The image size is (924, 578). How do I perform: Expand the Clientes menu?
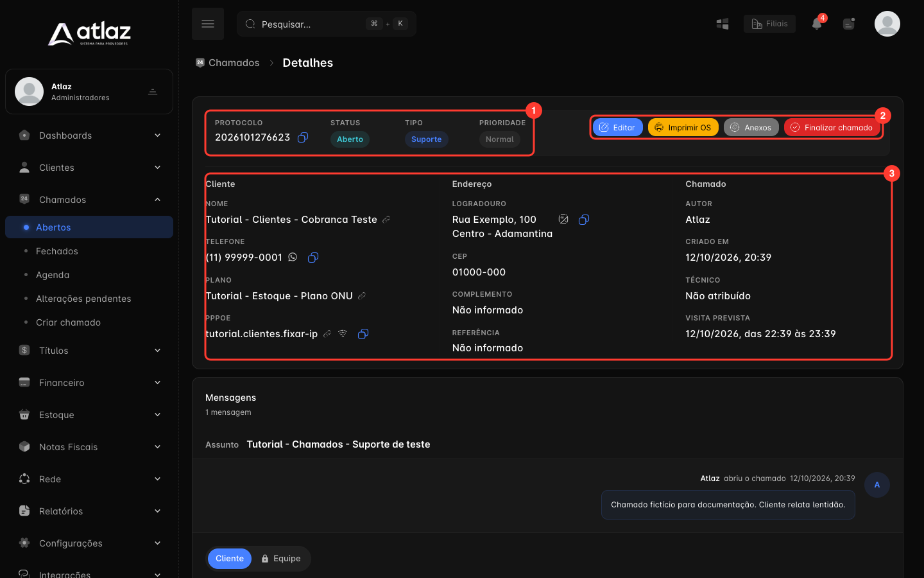[x=89, y=168]
